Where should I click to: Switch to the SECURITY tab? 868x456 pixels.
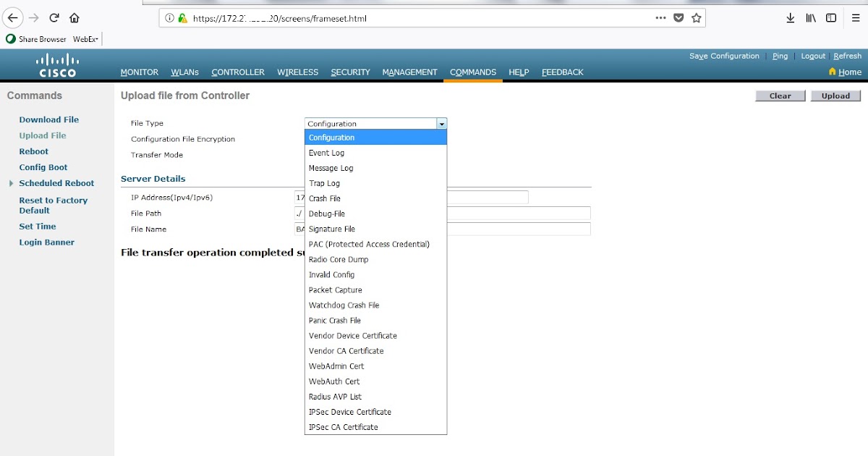pos(350,72)
